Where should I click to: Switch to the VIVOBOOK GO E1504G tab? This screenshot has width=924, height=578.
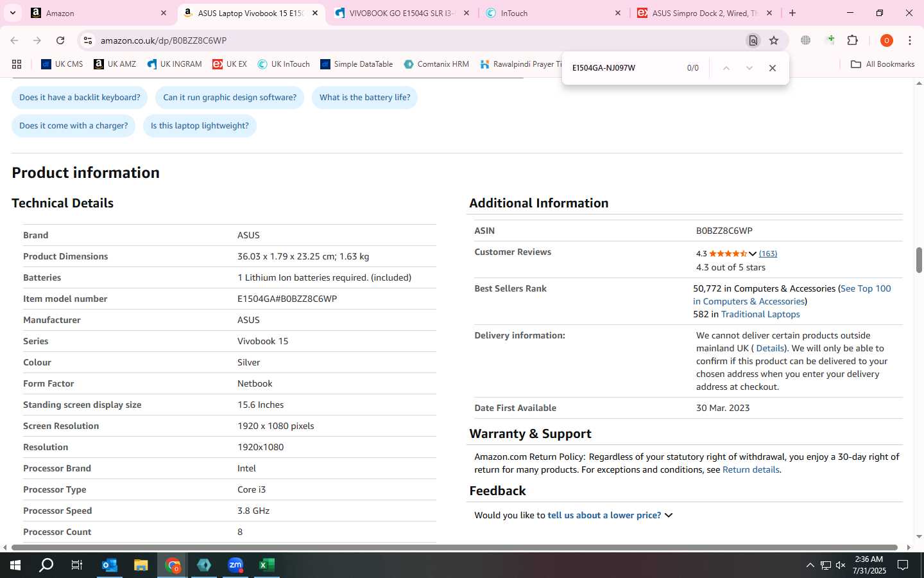pos(402,13)
